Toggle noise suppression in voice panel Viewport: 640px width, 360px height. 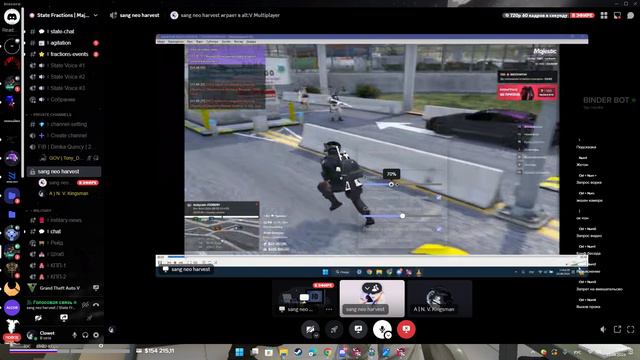[x=85, y=305]
